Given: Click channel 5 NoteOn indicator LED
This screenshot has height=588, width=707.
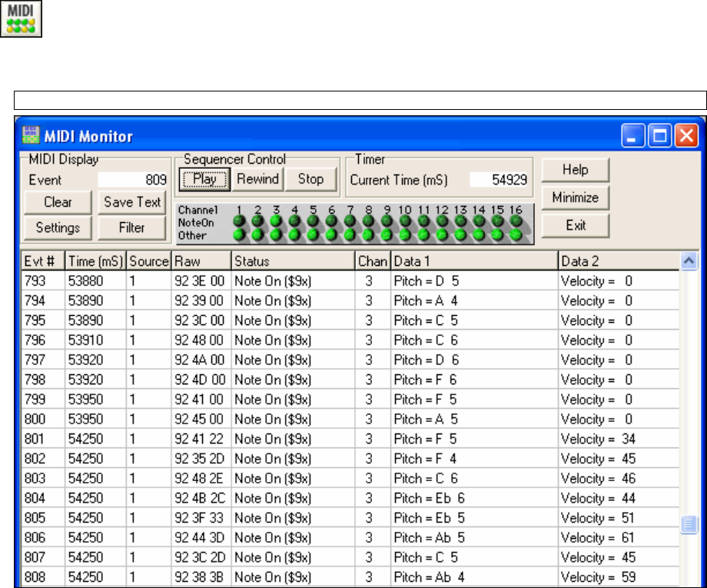Looking at the screenshot, I should point(313,221).
